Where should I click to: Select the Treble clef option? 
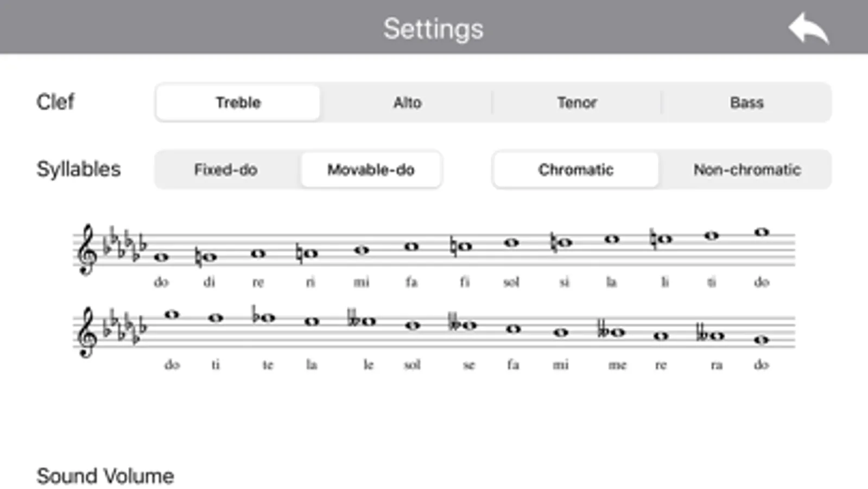pos(238,103)
